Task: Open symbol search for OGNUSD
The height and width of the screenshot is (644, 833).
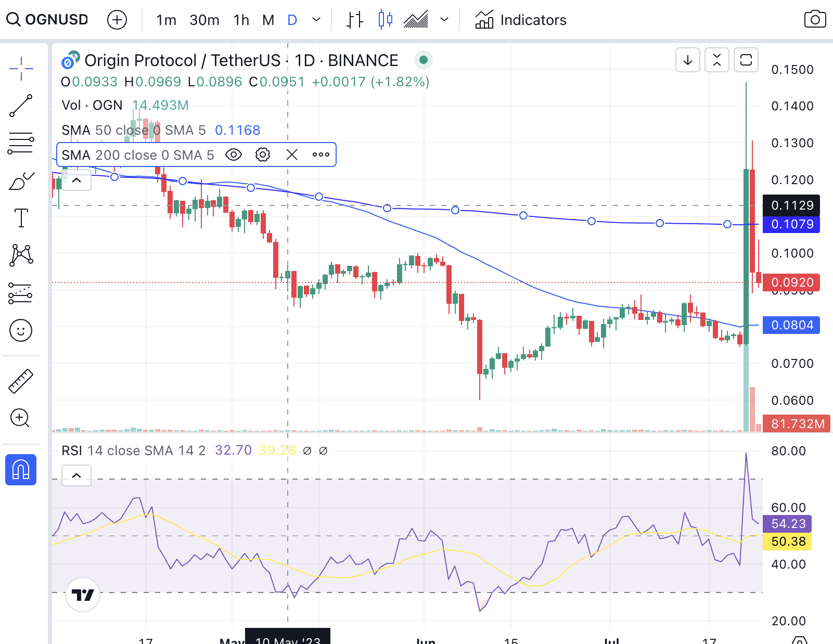Action: point(48,20)
